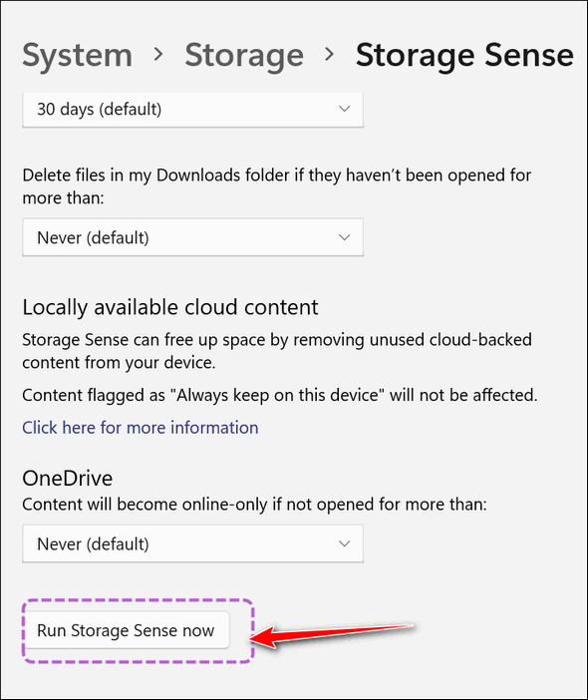
Task: Run Storage Sense now
Action: [x=126, y=630]
